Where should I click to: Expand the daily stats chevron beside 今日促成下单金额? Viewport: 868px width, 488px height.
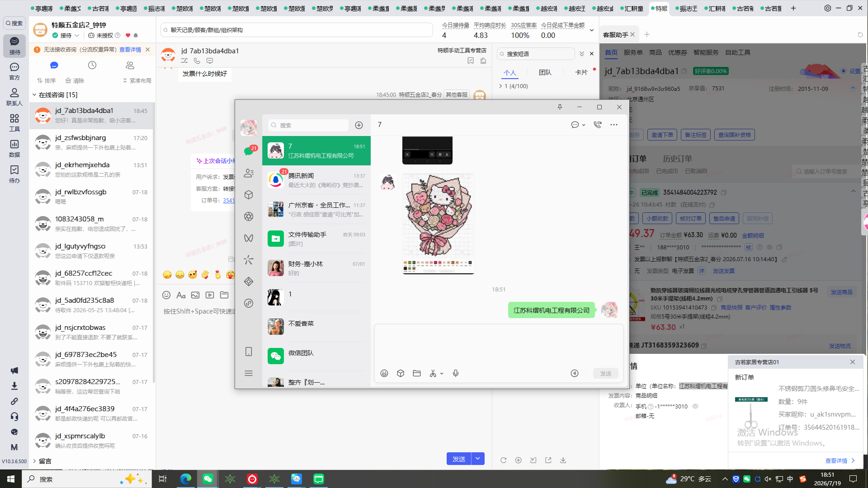click(591, 30)
